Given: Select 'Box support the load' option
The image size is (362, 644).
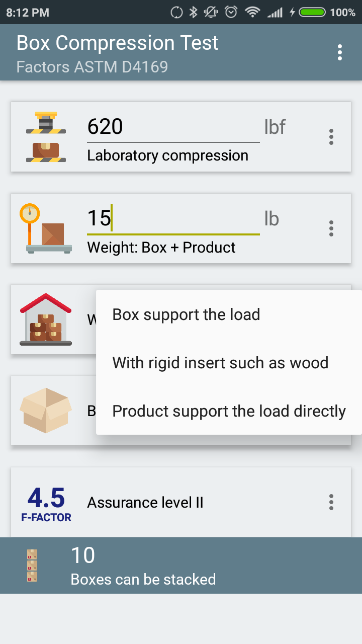Looking at the screenshot, I should pyautogui.click(x=186, y=314).
